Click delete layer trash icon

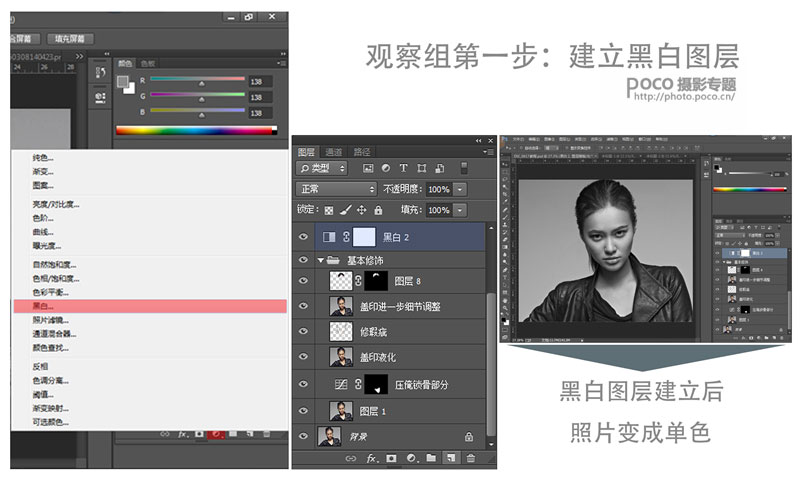[470, 458]
